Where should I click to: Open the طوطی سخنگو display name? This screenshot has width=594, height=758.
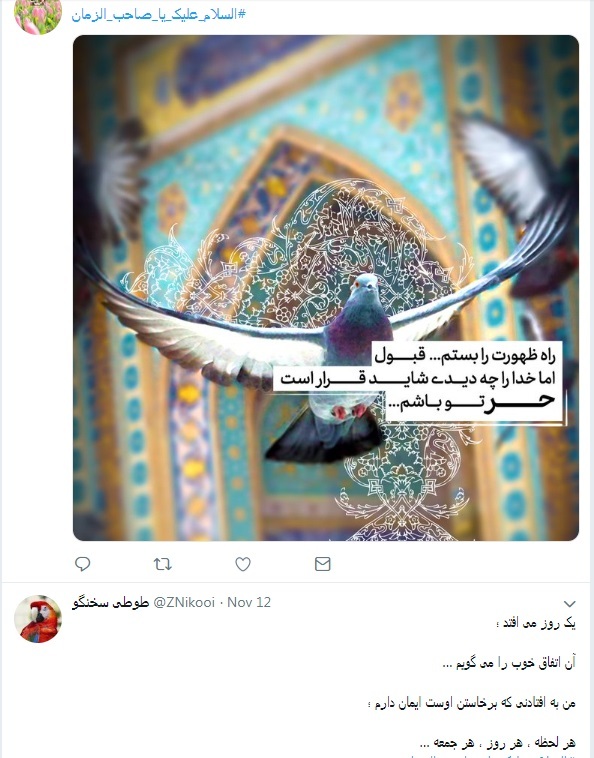pos(111,602)
